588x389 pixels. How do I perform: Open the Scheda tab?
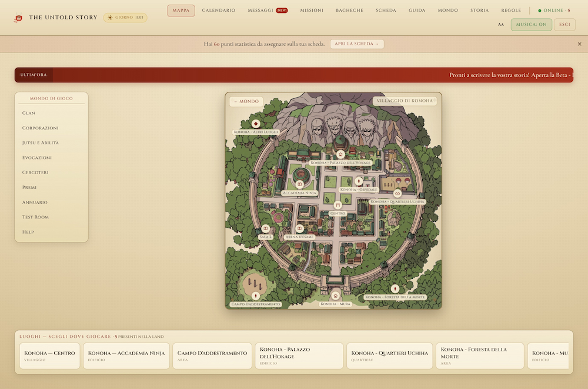(x=386, y=11)
